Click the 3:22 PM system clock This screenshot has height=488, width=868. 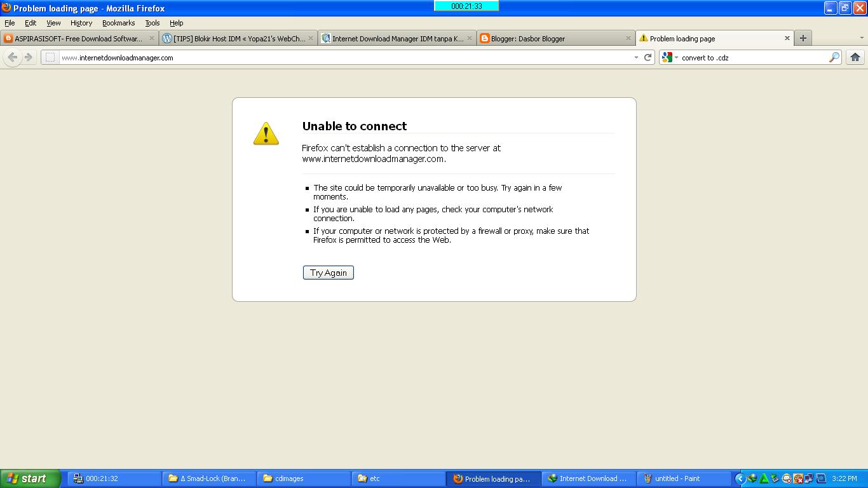click(x=844, y=478)
